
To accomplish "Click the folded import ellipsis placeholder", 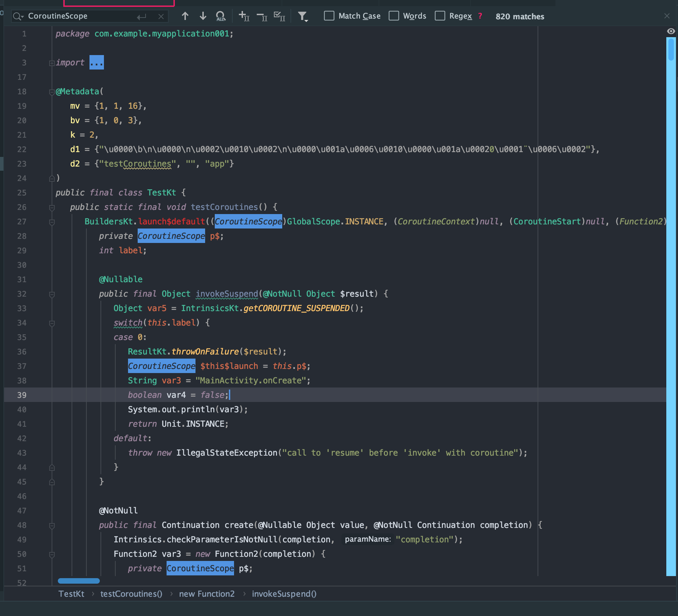I will 97,62.
